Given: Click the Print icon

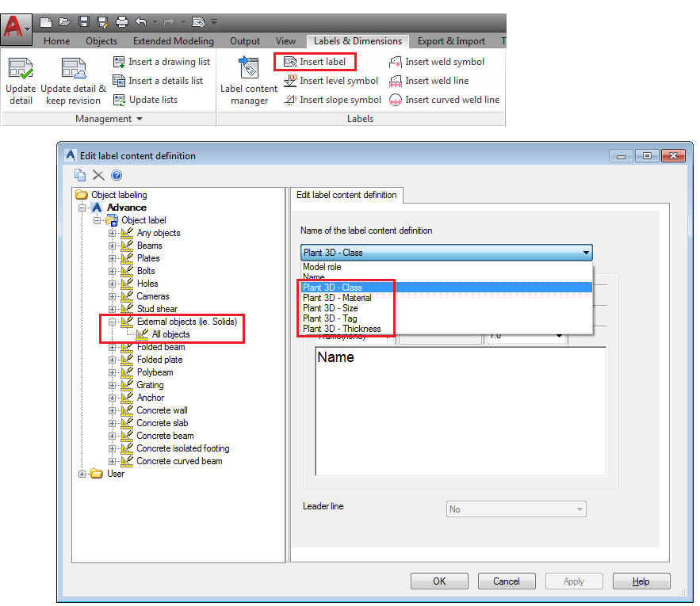Looking at the screenshot, I should click(122, 22).
